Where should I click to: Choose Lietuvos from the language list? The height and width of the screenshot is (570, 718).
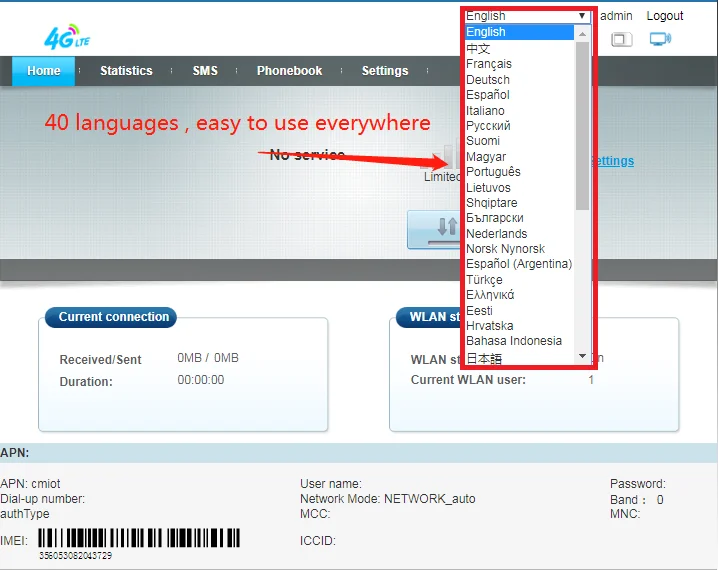pos(519,188)
